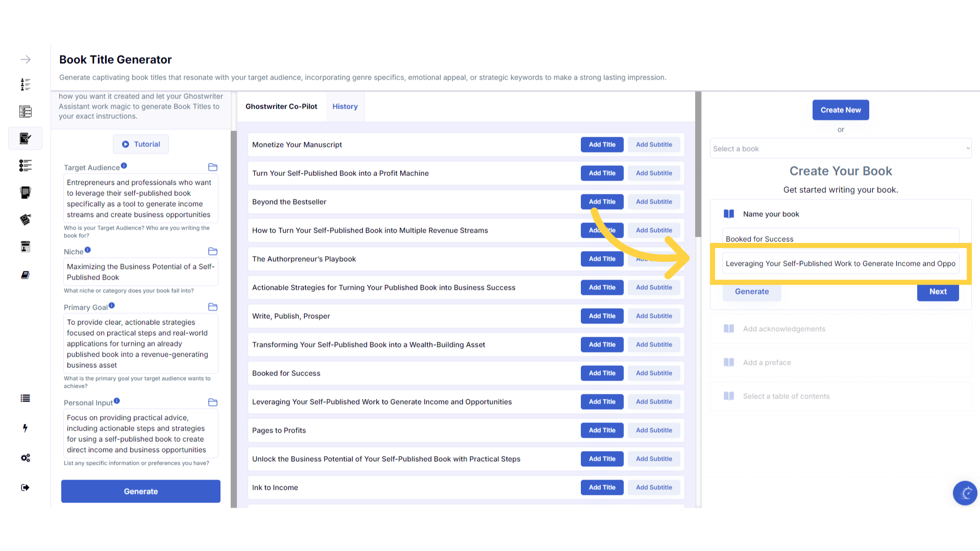The width and height of the screenshot is (980, 551).
Task: Open the gears settings icon in sidebar
Action: pos(25,458)
